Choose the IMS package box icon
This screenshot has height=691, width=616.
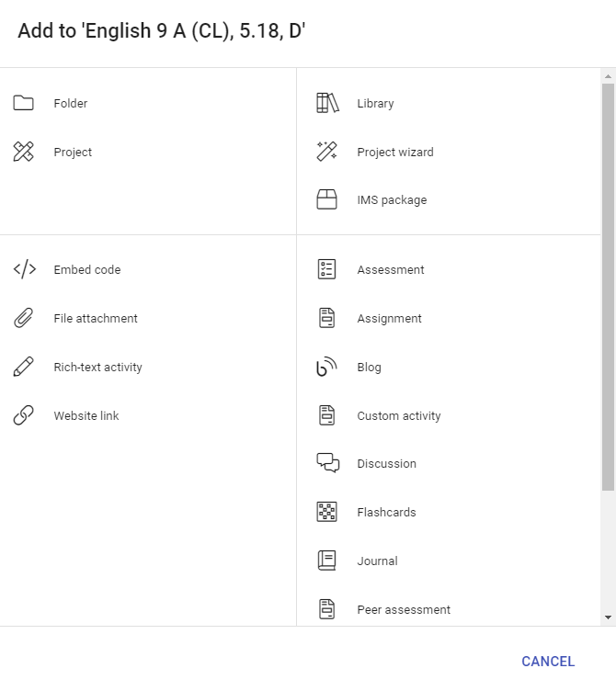click(x=327, y=200)
